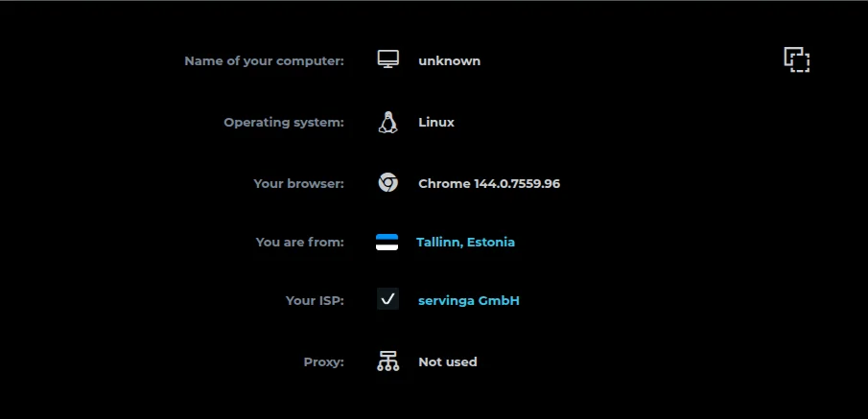
Task: Click the Chrome browser icon
Action: tap(387, 182)
